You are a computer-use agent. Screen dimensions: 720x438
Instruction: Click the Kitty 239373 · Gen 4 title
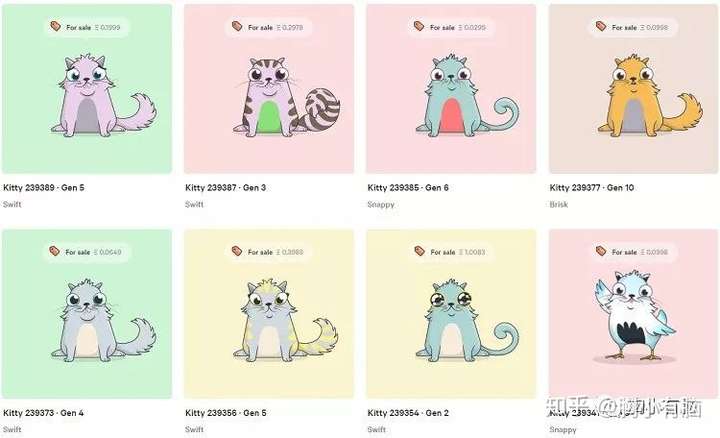pyautogui.click(x=43, y=413)
